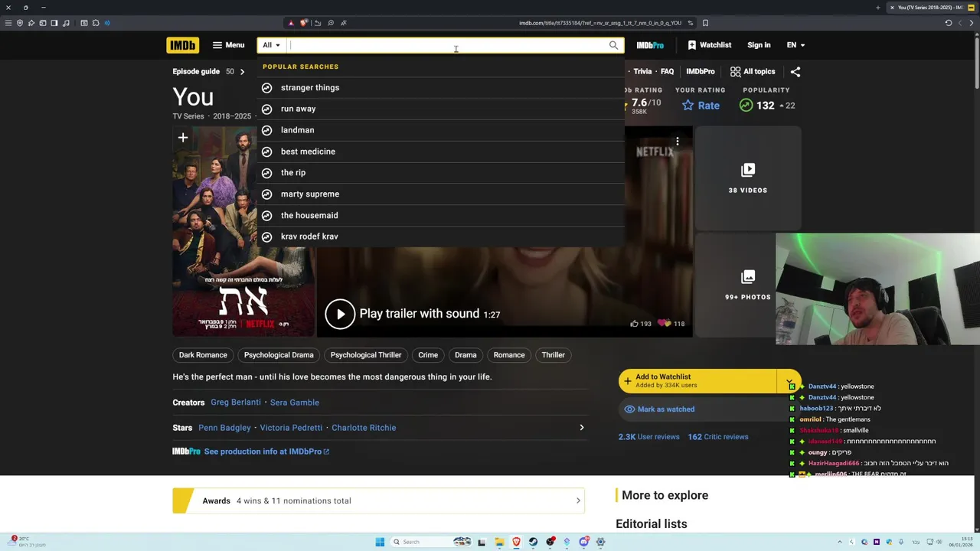This screenshot has width=980, height=551.
Task: Open File Explorer from the taskbar
Action: [499, 542]
